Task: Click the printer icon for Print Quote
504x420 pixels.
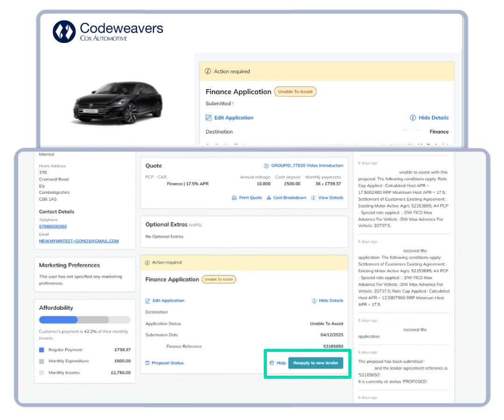Action: 234,198
